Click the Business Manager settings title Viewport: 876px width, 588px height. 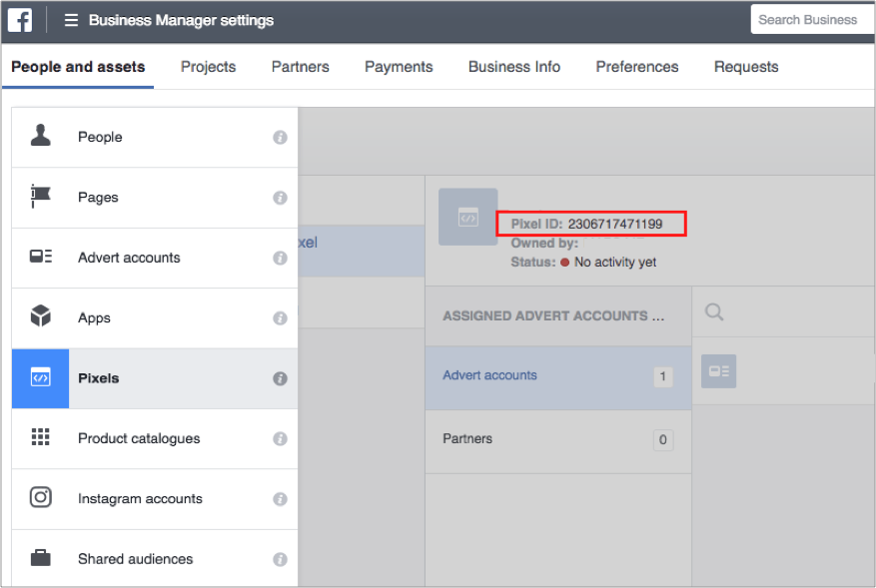coord(181,21)
